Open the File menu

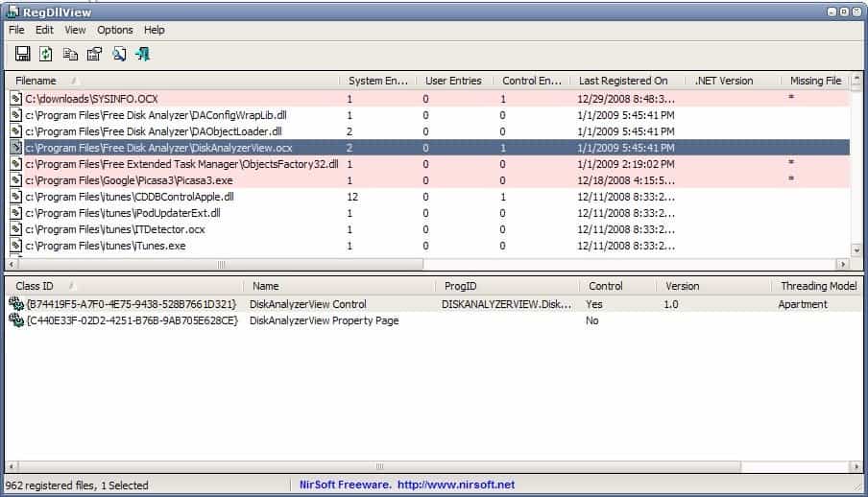coord(16,30)
